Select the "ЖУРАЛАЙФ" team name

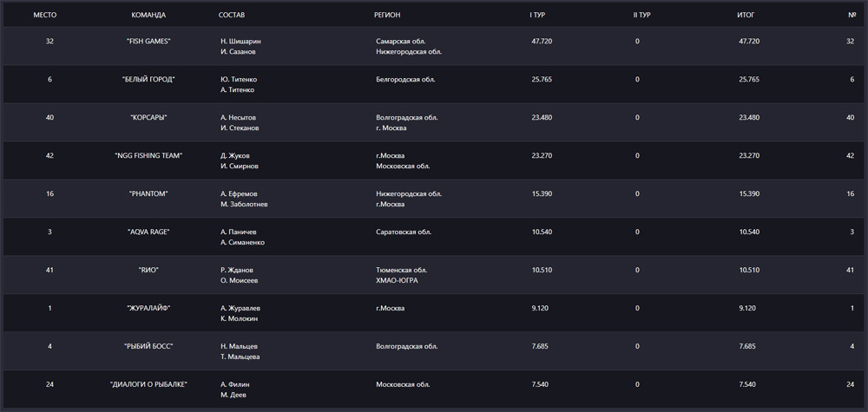pos(148,308)
